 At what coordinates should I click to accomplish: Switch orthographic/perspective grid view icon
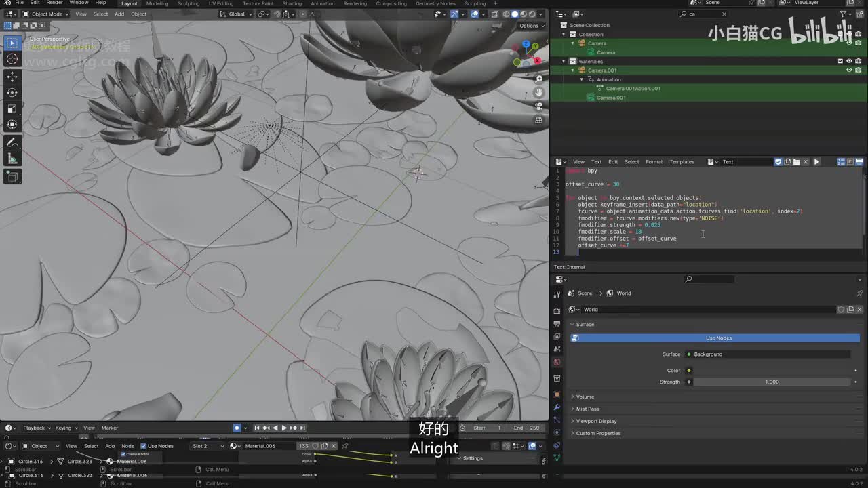(538, 120)
